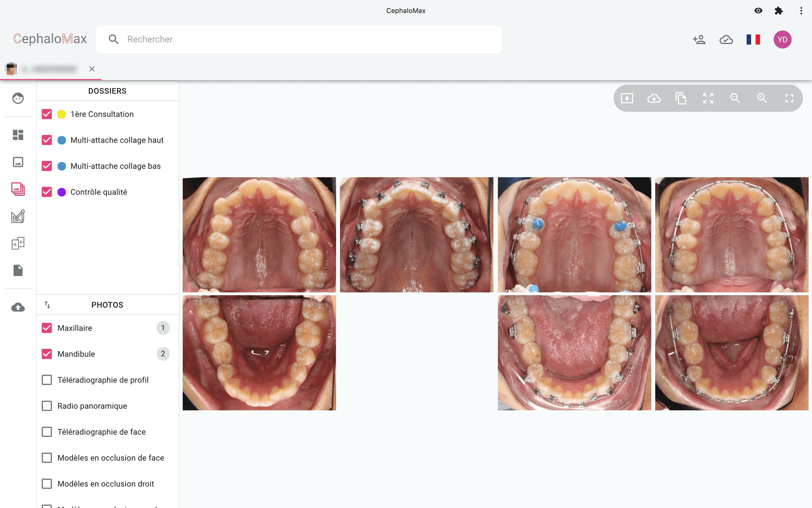Click the add patient icon
The height and width of the screenshot is (508, 812).
(x=699, y=39)
